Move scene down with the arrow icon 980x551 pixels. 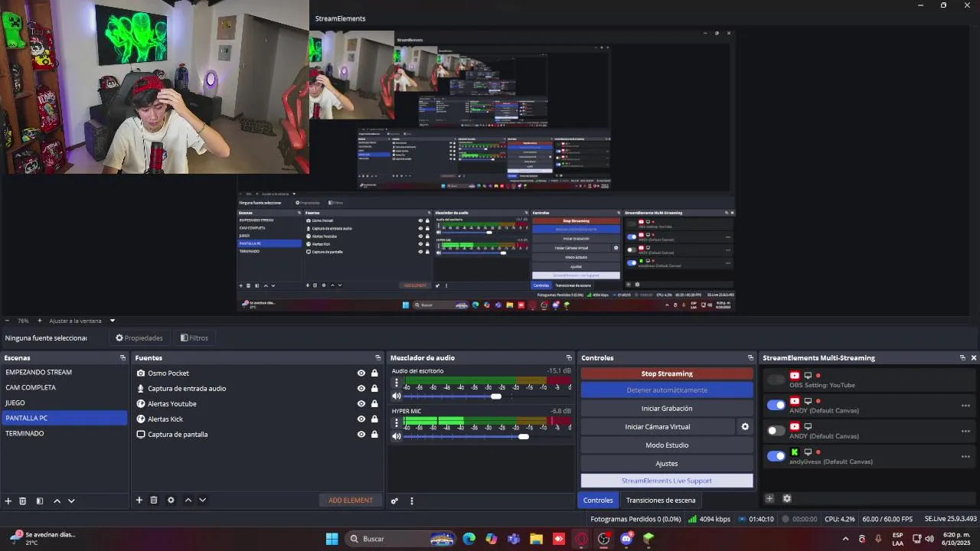pos(71,501)
